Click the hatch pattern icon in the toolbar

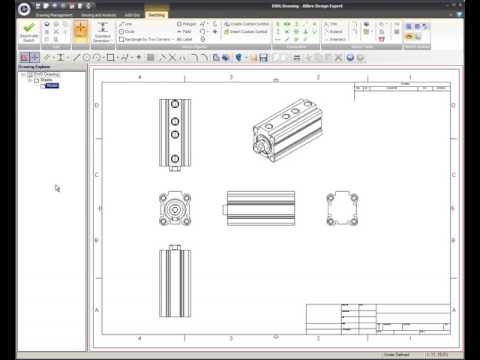coord(151,58)
